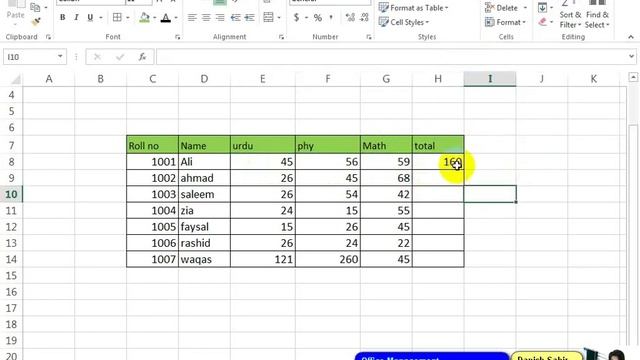
Task: Apply Comma Style icon
Action: tap(331, 18)
